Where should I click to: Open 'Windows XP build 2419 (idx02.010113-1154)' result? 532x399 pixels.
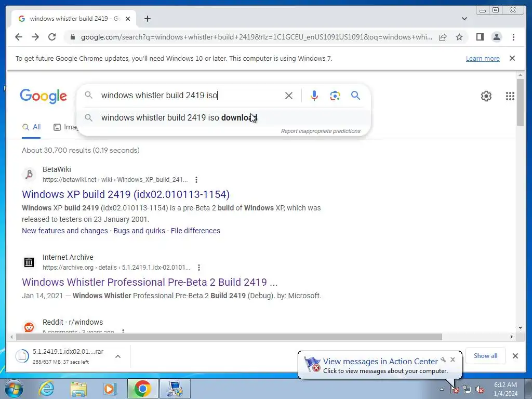126,194
